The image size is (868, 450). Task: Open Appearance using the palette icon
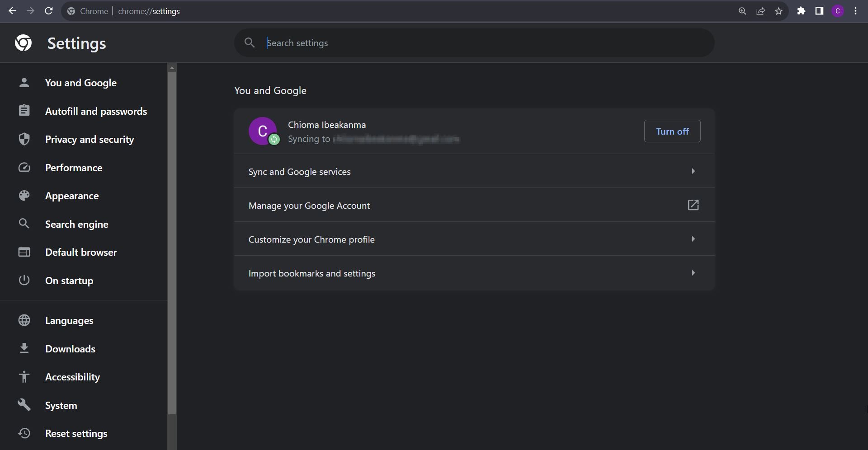coord(24,196)
